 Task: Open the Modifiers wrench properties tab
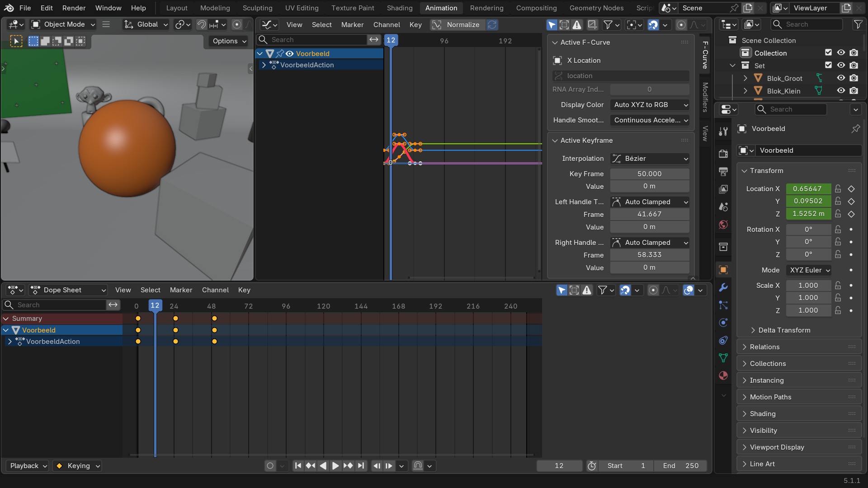pyautogui.click(x=723, y=287)
